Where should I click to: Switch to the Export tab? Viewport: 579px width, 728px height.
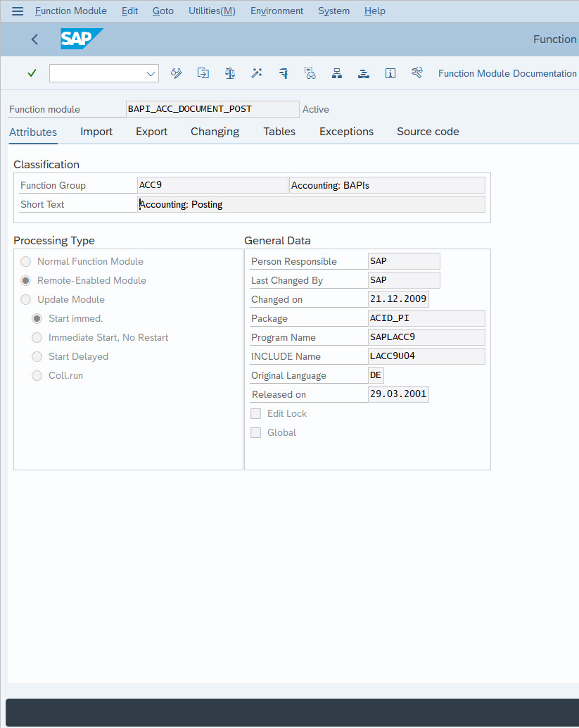[x=152, y=132]
